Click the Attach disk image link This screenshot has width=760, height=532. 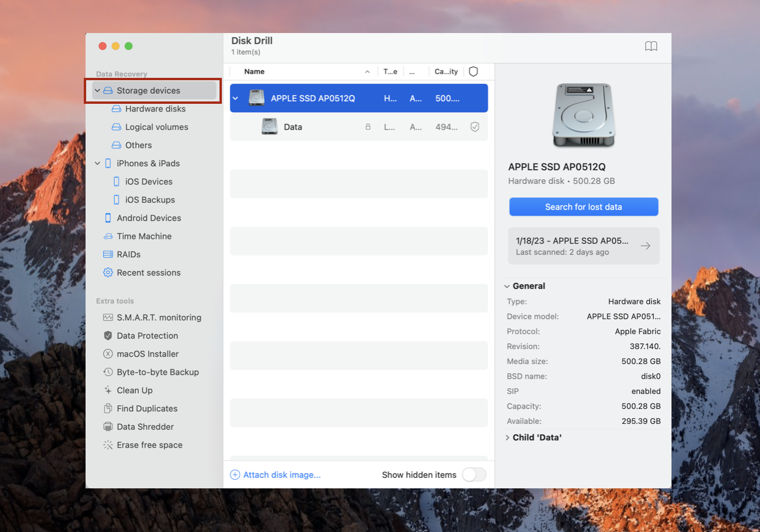282,475
